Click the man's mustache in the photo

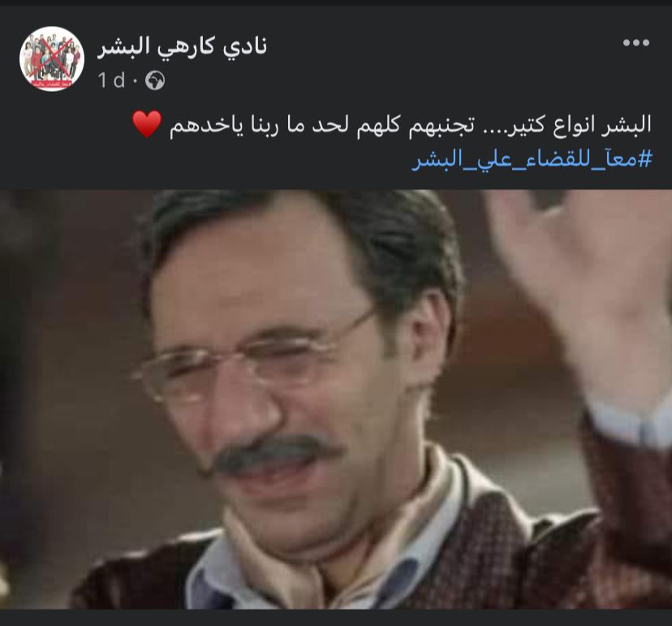click(x=274, y=455)
